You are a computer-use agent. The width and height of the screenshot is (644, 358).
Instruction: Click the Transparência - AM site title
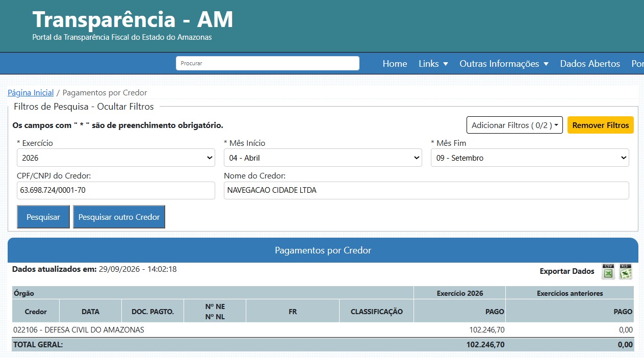(133, 19)
